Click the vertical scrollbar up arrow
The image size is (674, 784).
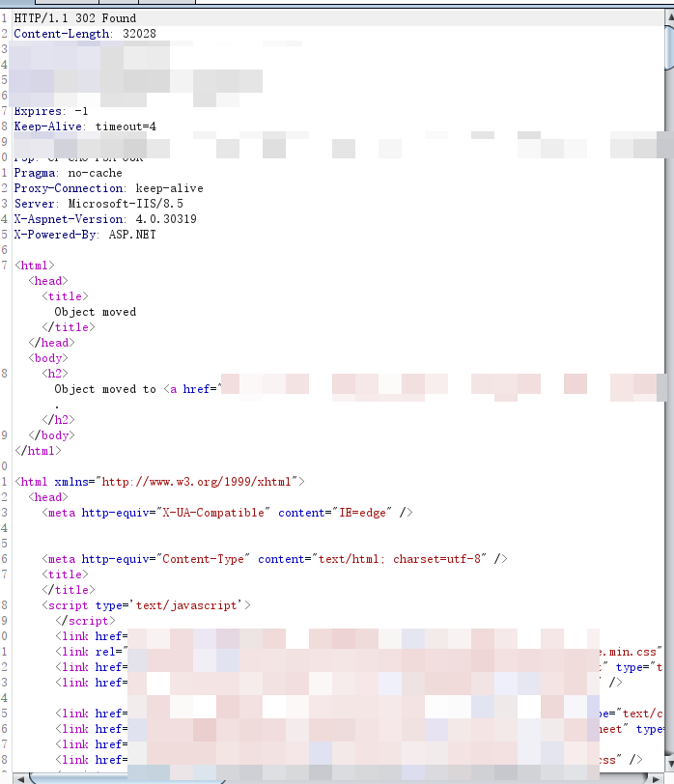[669, 16]
